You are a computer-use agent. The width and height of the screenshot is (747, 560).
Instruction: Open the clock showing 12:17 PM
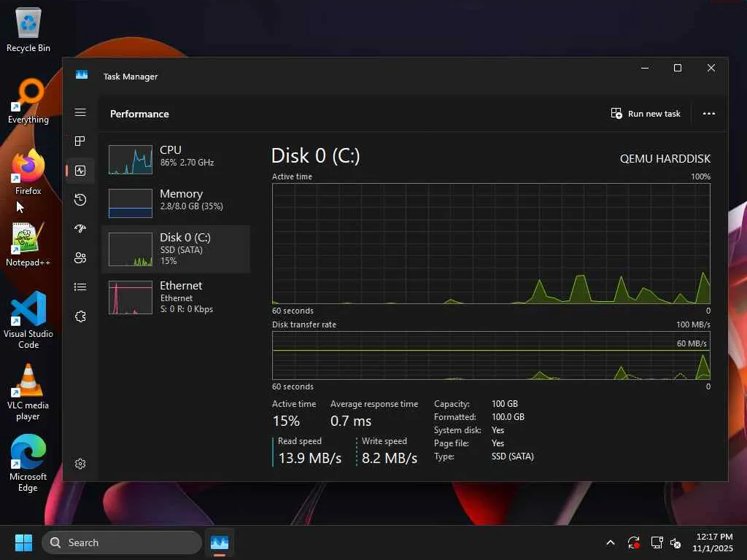[713, 542]
